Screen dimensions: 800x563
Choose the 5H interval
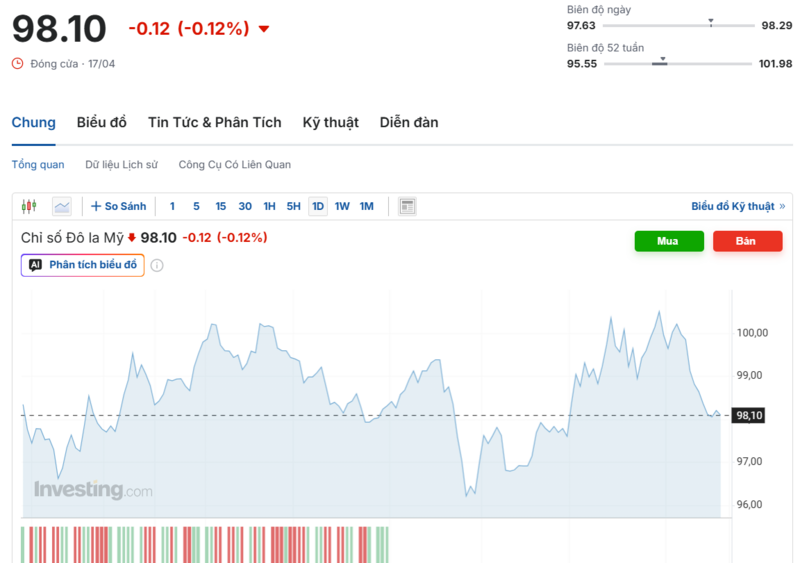[x=293, y=206]
